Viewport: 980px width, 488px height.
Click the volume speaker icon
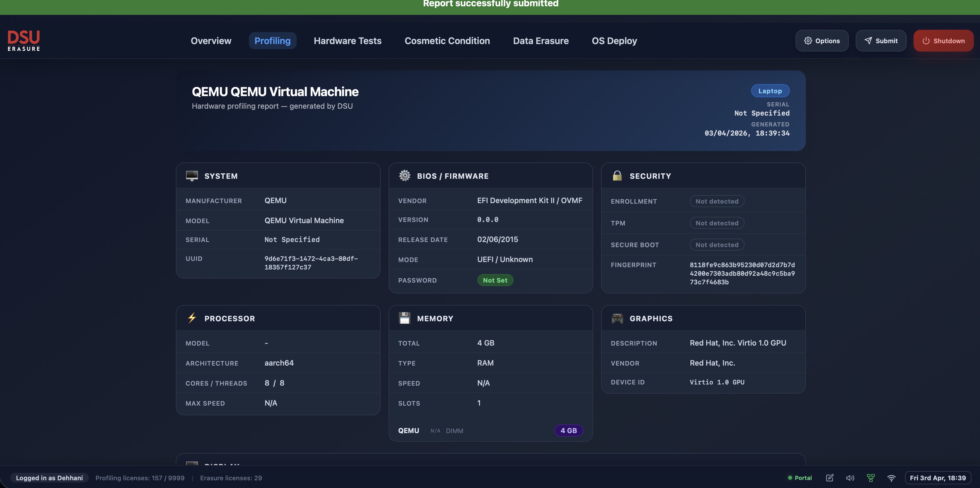tap(850, 478)
